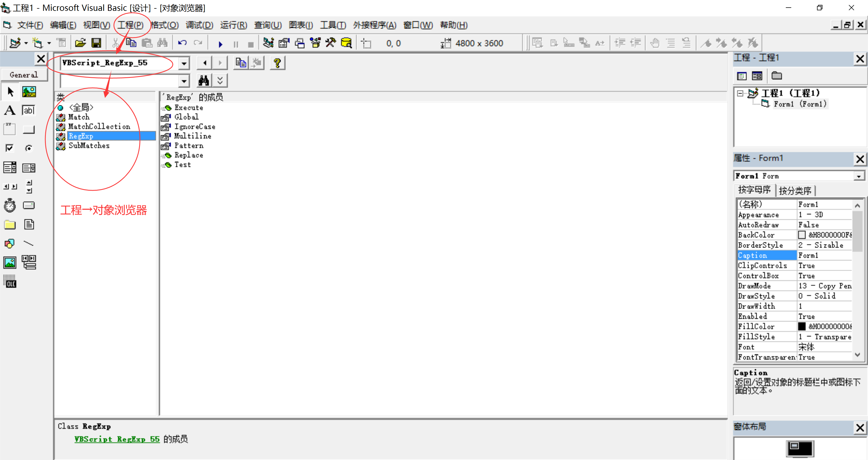Click the Go Back arrow in Object Browser
Screen dimensions: 868x460
click(205, 63)
